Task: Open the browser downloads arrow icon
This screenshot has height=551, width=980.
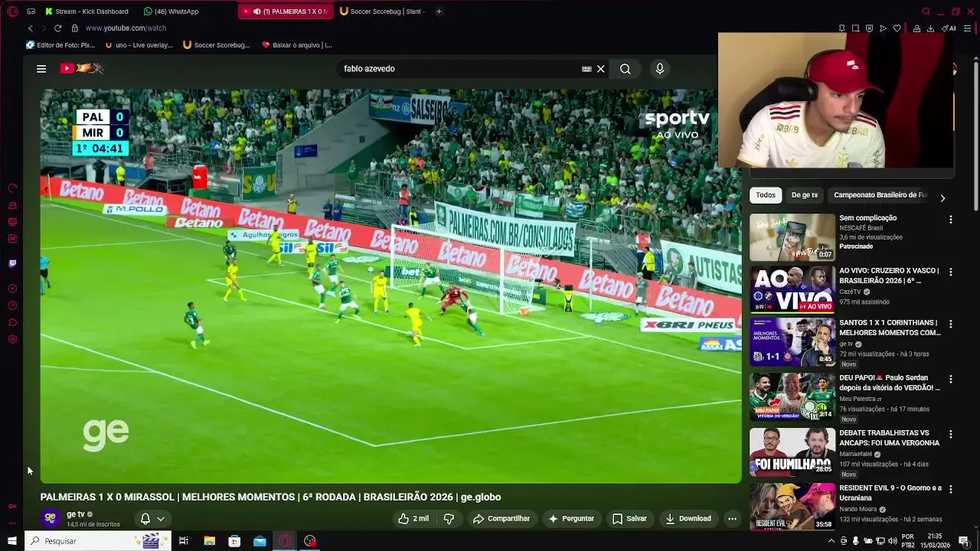Action: [x=930, y=28]
